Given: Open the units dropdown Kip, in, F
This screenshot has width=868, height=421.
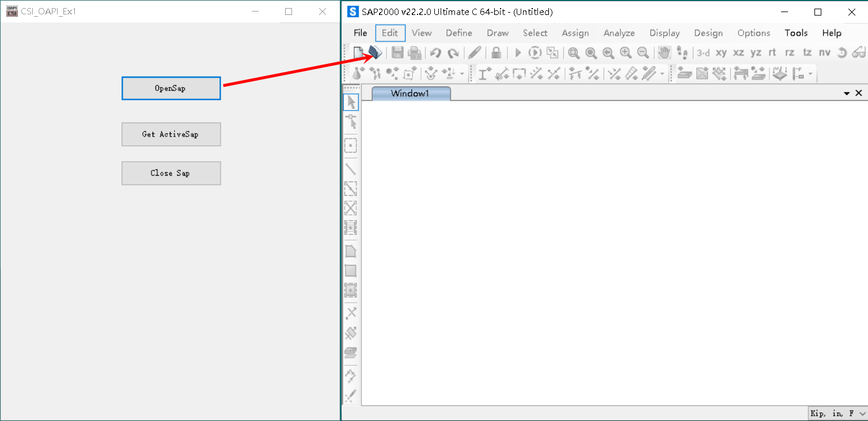Looking at the screenshot, I should (837, 414).
